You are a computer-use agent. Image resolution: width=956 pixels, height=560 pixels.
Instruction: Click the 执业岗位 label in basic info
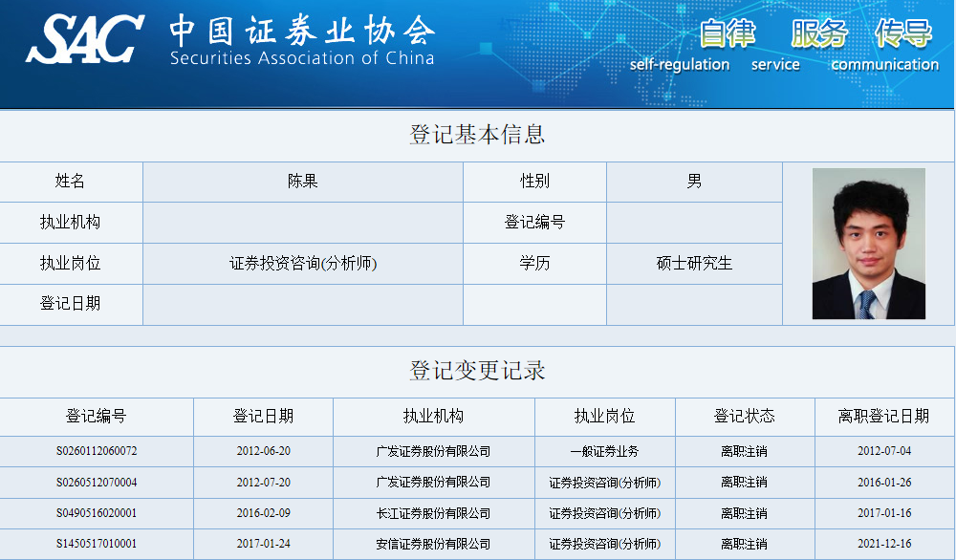click(70, 263)
